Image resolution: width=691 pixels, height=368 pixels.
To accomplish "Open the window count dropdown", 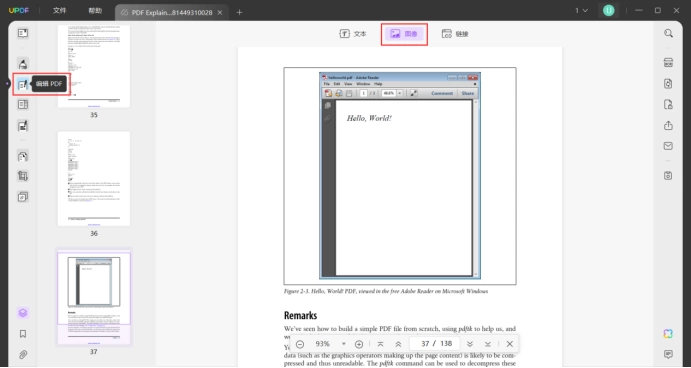I will (x=581, y=11).
